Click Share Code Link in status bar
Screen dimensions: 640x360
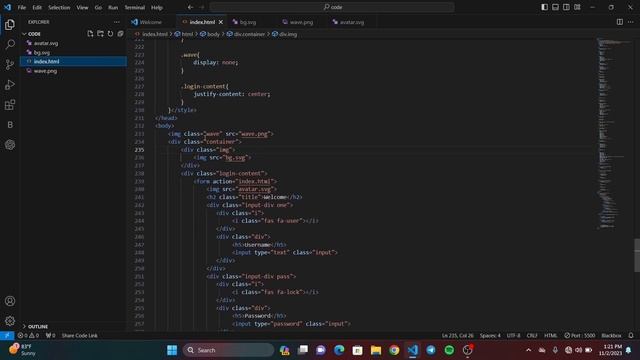80,336
